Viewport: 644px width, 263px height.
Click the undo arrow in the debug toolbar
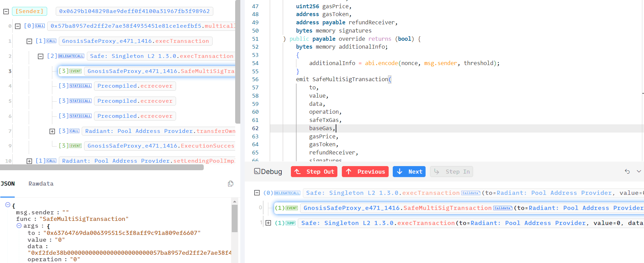(627, 172)
